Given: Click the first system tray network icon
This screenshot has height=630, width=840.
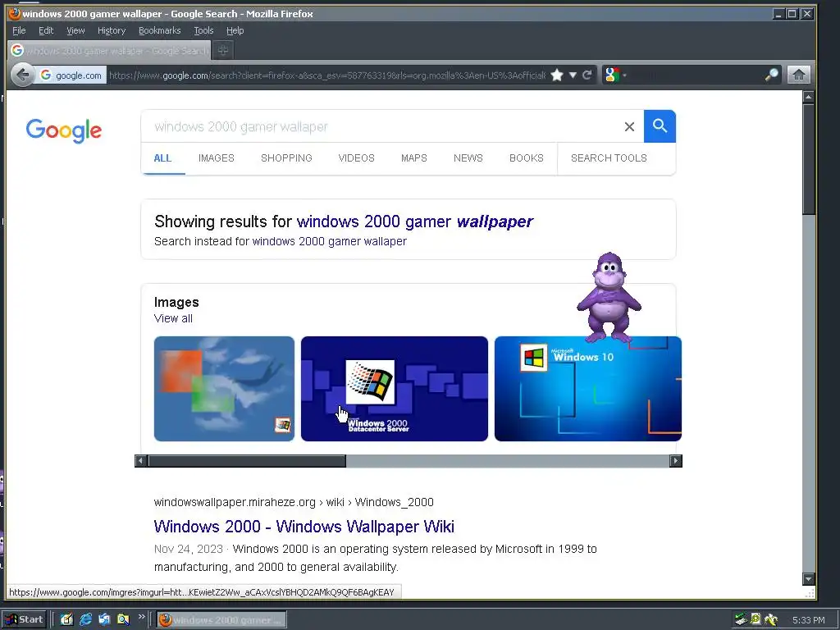Looking at the screenshot, I should 741,619.
